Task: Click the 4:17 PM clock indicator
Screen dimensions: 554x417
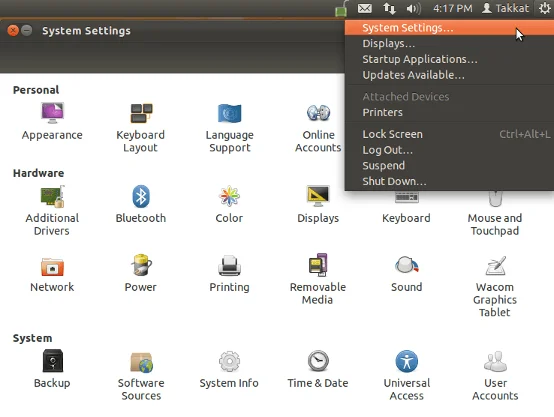Action: (x=453, y=8)
